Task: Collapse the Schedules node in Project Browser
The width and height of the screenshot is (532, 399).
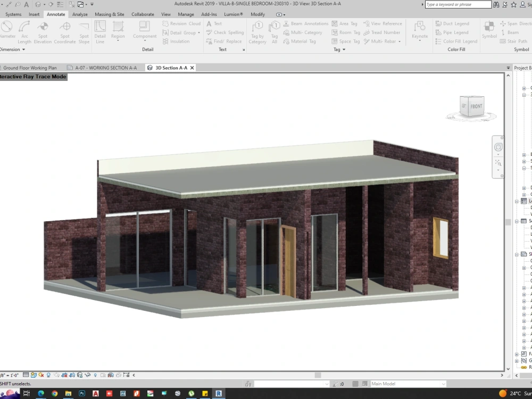Action: [517, 221]
